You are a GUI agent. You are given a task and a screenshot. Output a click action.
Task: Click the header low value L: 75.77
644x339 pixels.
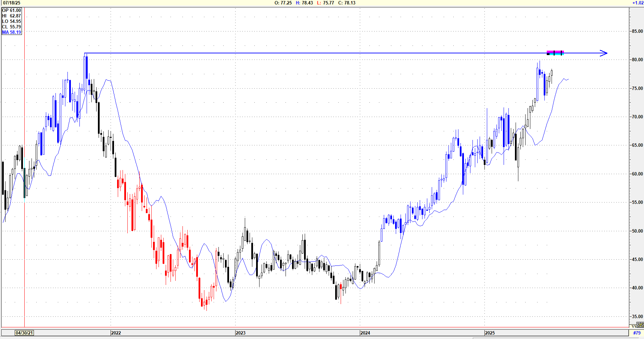(x=326, y=3)
